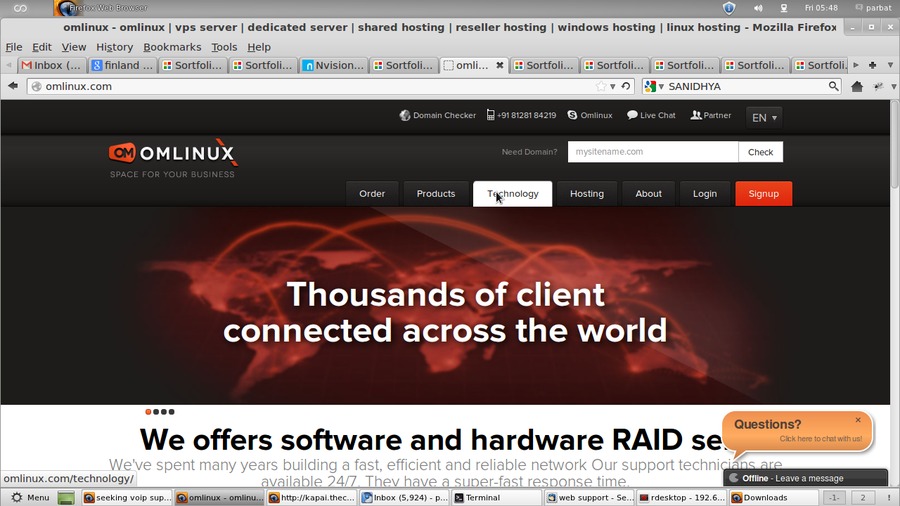Click the search magnifier in the search box

[x=833, y=86]
